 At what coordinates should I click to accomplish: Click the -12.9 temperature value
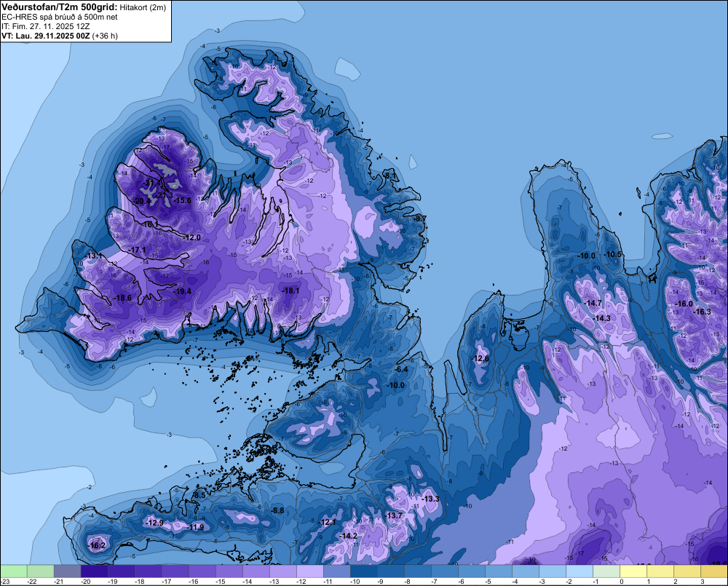[154, 523]
